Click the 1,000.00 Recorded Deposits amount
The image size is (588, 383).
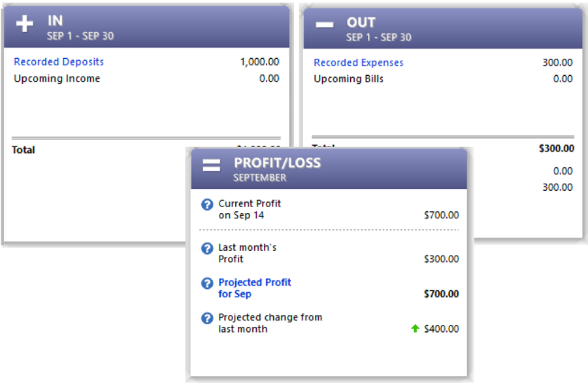(259, 61)
